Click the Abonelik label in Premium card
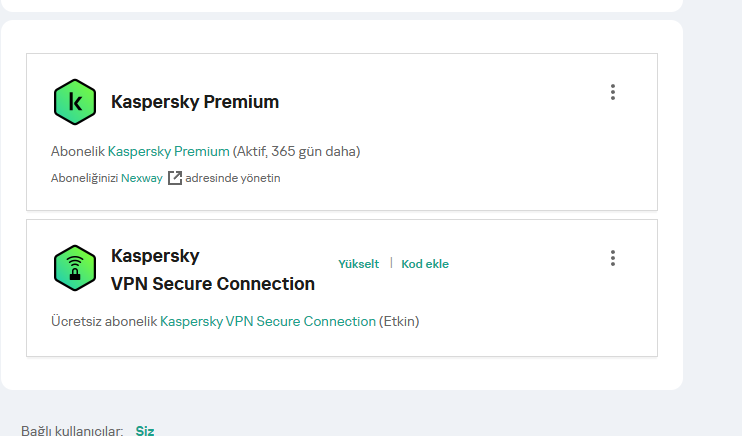 click(78, 152)
